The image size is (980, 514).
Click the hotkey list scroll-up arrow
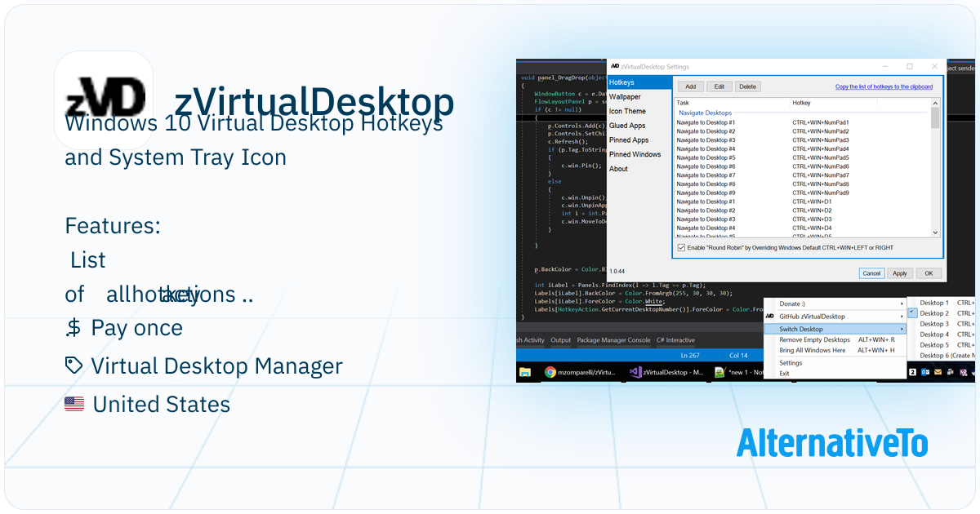[x=935, y=103]
